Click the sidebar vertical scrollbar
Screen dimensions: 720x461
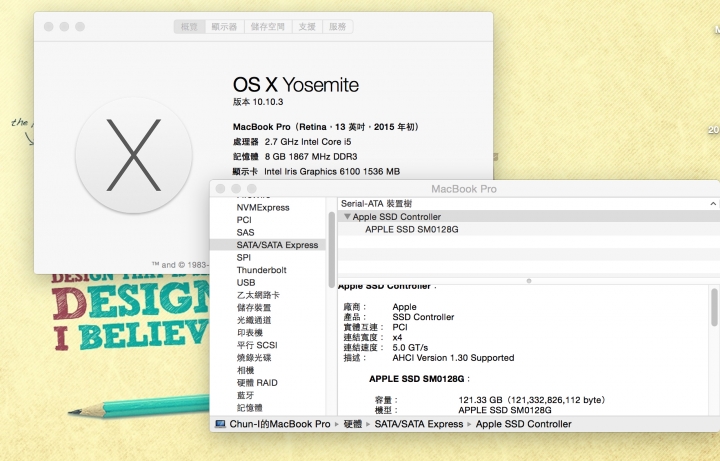332,250
